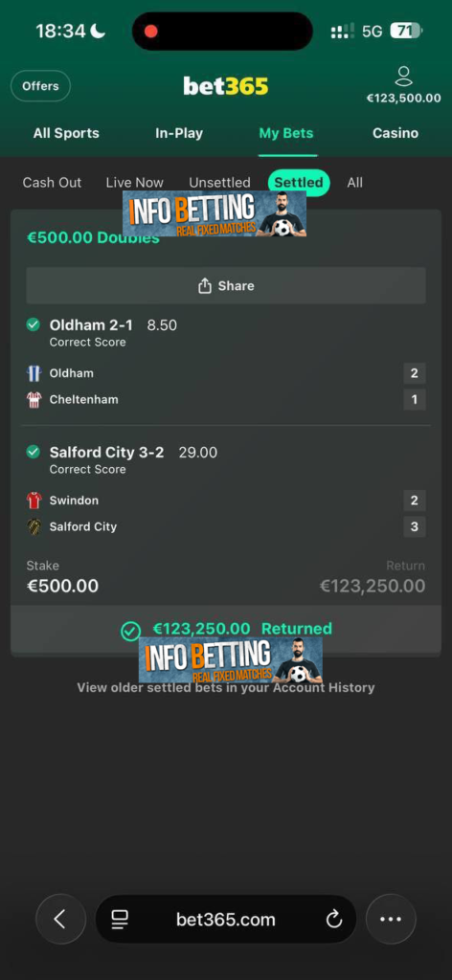The width and height of the screenshot is (452, 980).
Task: Tap the Share button
Action: pos(226,285)
